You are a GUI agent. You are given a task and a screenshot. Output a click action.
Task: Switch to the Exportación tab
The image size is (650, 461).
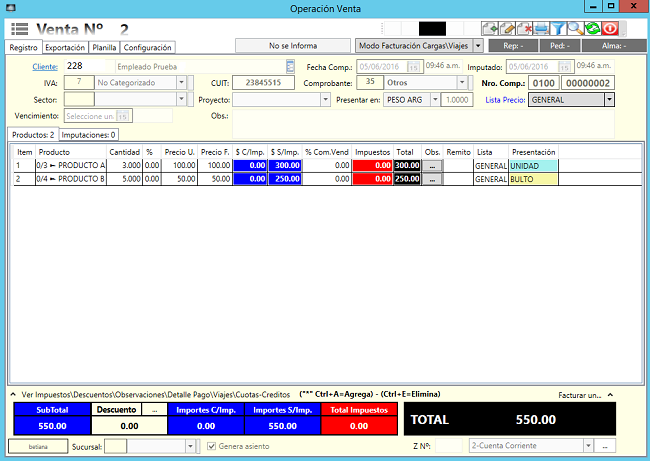pyautogui.click(x=65, y=48)
